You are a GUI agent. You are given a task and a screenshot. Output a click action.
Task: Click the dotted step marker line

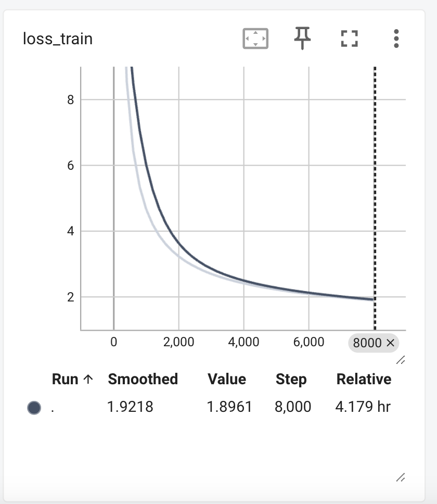375,198
